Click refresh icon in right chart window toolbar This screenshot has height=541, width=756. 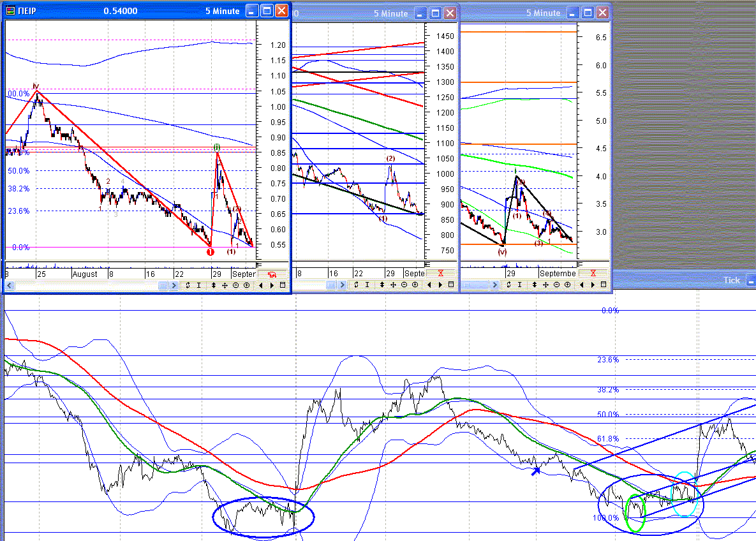508,285
